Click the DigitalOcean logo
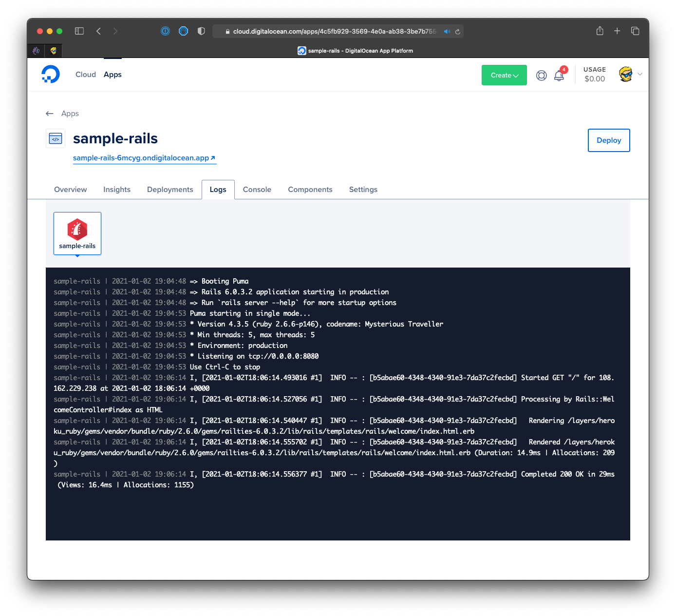Image resolution: width=676 pixels, height=616 pixels. click(51, 75)
